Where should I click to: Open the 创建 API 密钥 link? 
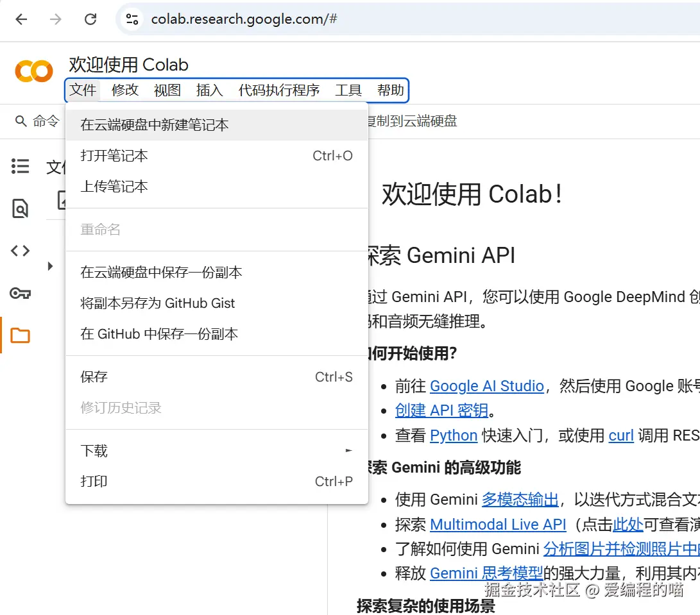[441, 410]
